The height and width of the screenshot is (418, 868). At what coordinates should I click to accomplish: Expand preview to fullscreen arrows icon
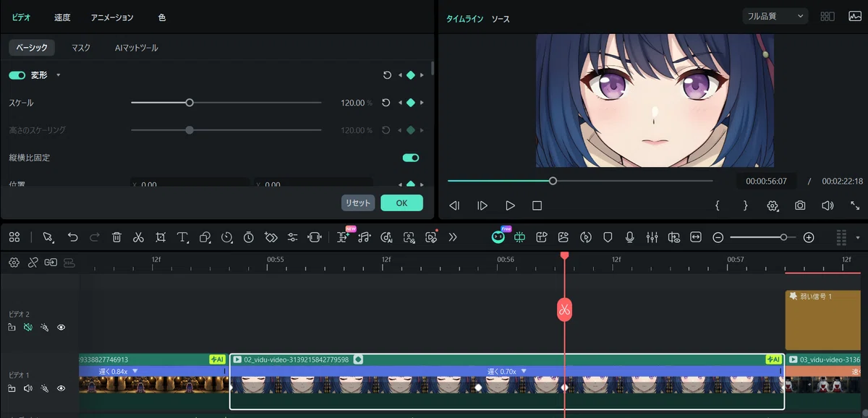855,205
